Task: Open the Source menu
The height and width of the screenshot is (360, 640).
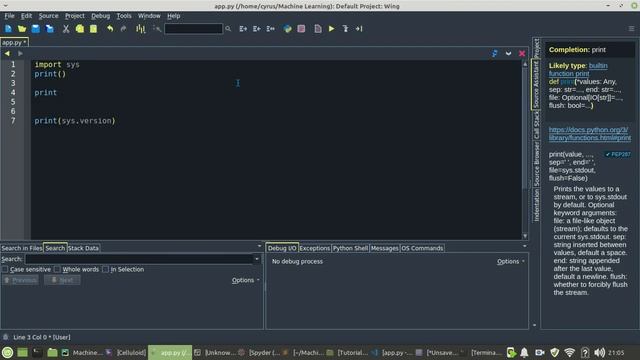Action: (x=48, y=16)
